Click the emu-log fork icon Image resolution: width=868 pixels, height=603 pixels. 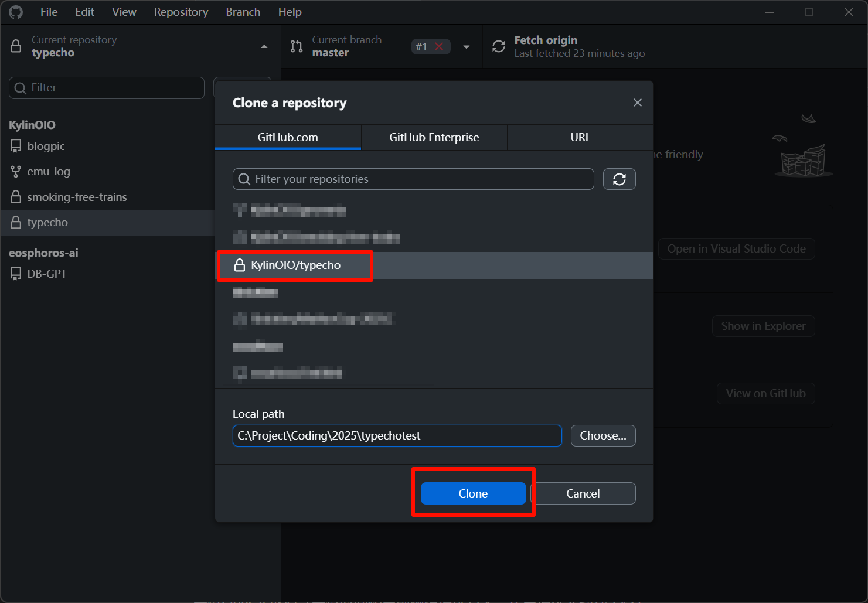pos(16,172)
